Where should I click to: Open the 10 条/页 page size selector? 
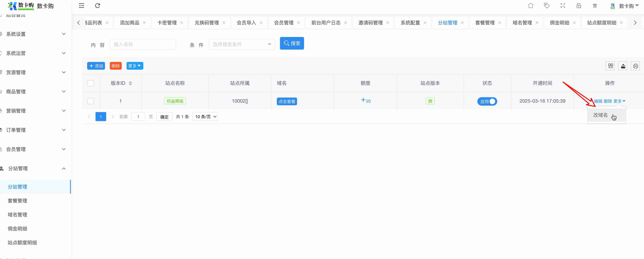click(x=205, y=117)
